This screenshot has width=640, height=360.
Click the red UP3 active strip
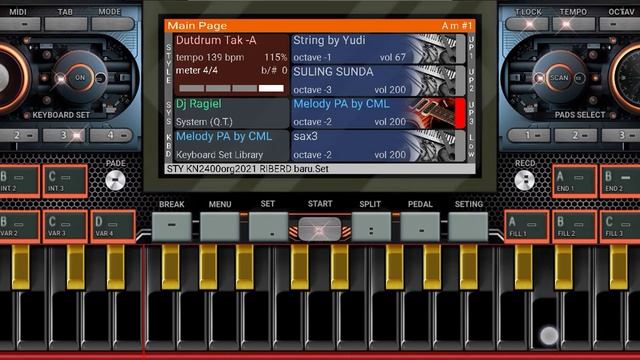[460, 113]
